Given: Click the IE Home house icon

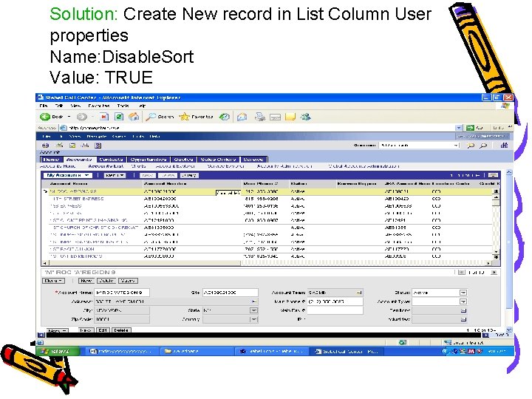Looking at the screenshot, I should pyautogui.click(x=134, y=117).
